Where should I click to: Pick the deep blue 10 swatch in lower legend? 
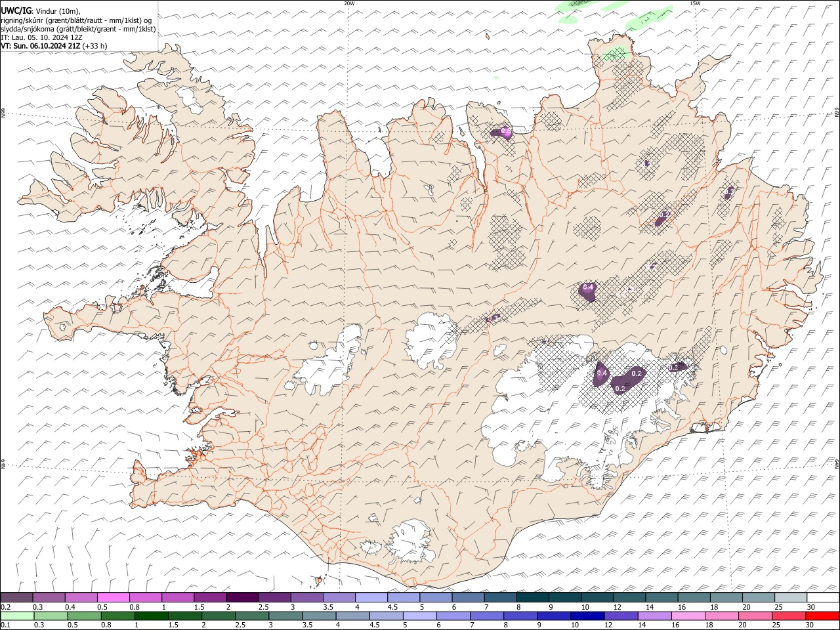point(587,616)
